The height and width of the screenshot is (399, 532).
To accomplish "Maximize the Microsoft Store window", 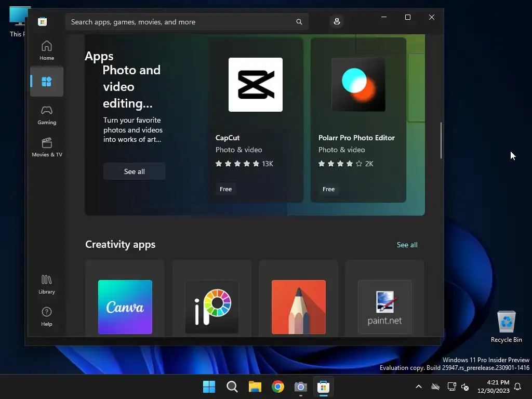I will coord(408,17).
